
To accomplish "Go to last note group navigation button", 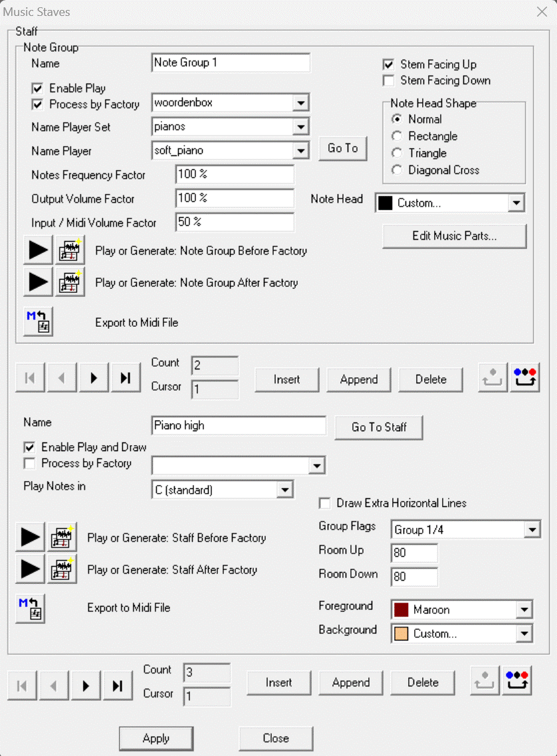I will coord(126,379).
